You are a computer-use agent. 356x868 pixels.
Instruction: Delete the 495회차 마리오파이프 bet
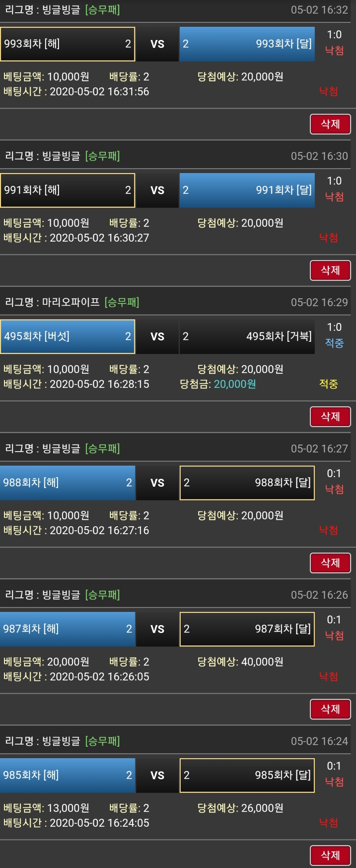coord(330,416)
